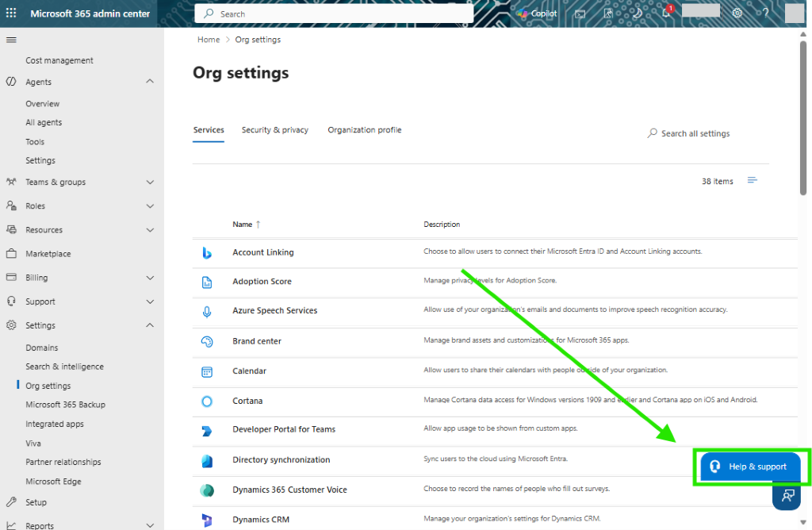Expand the Roles section chevron
812x530 pixels.
pos(150,206)
